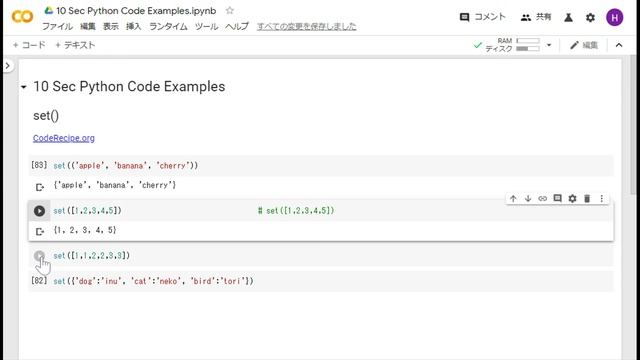Click the output icon beside {1, 2, 3, 4, 5}

pos(40,231)
